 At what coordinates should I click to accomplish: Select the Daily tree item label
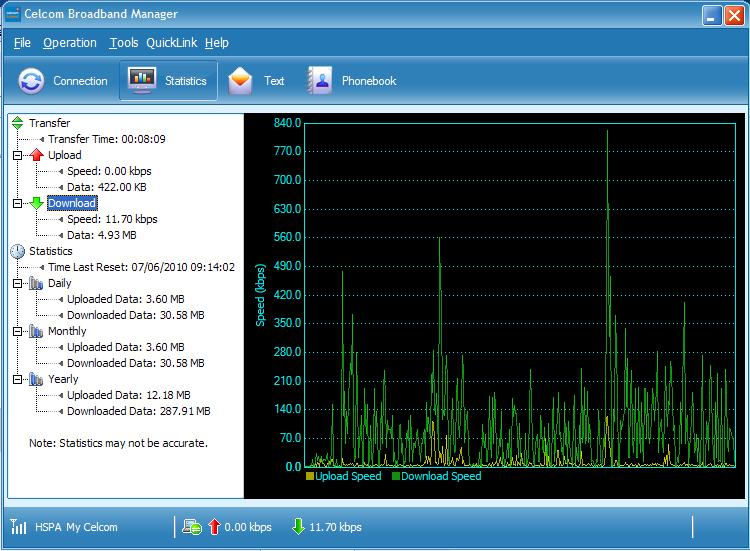tap(59, 283)
